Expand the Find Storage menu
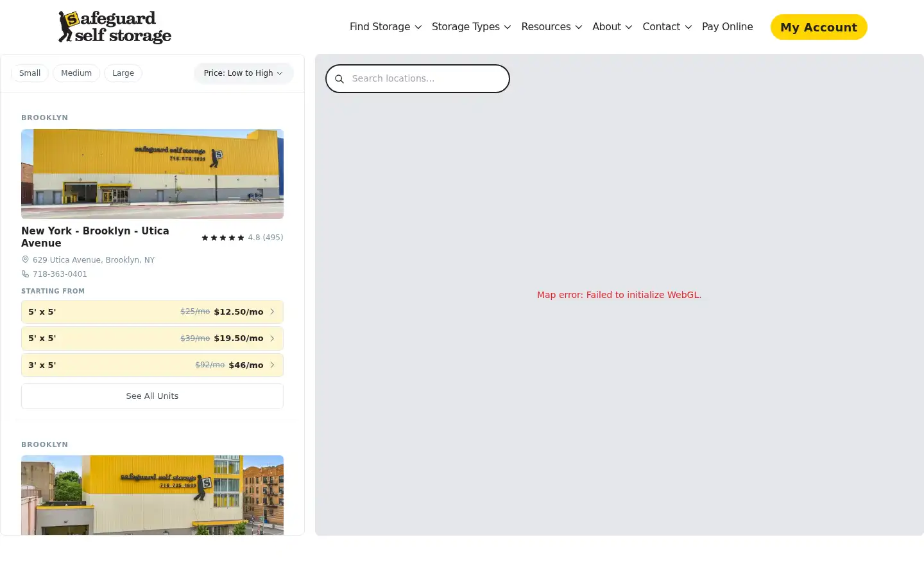 coord(386,27)
